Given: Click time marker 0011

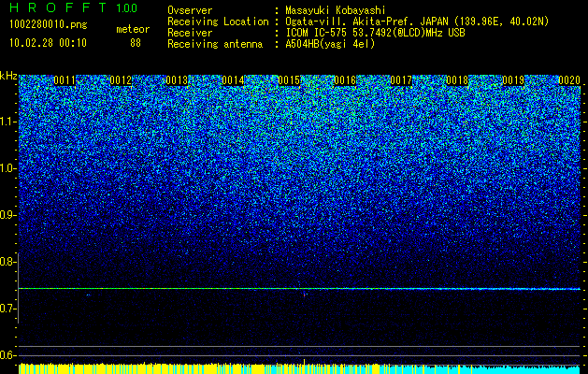Looking at the screenshot, I should coord(65,80).
